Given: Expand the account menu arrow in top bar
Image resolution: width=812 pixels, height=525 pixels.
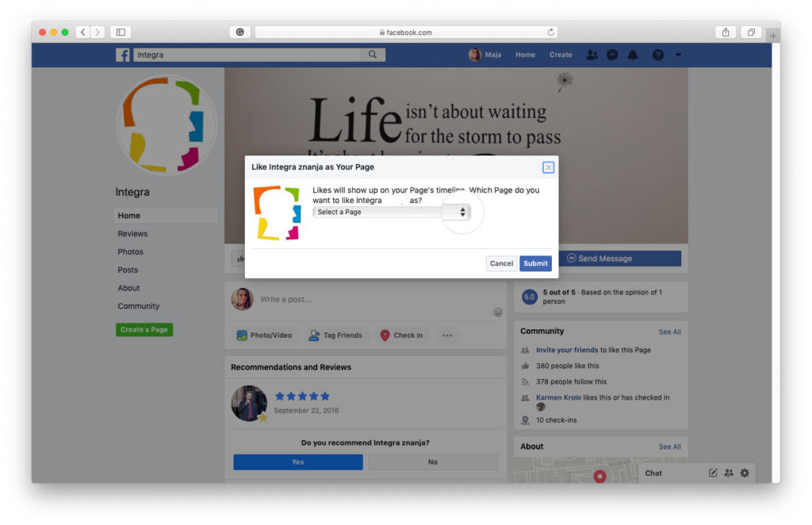Looking at the screenshot, I should (678, 55).
